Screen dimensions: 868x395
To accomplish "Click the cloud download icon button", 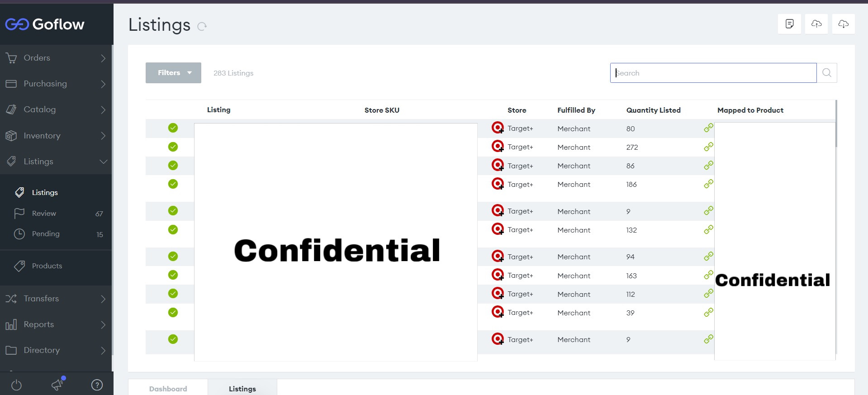I will [x=844, y=24].
